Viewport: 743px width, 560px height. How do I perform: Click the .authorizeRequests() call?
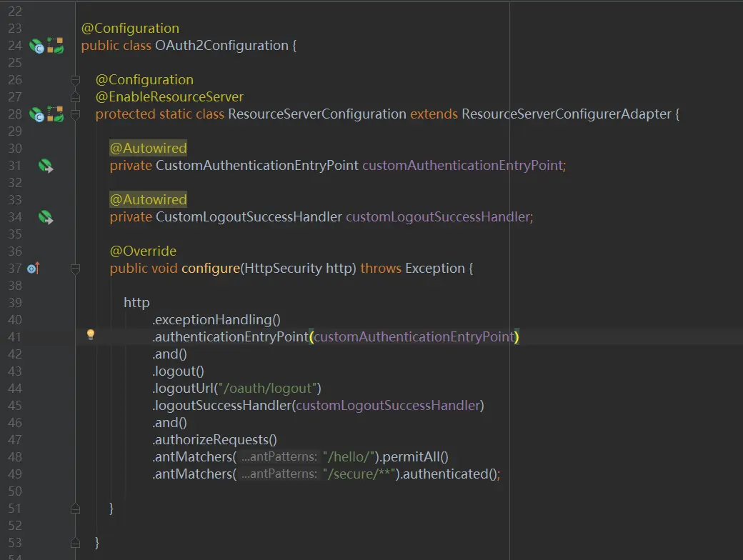[214, 440]
